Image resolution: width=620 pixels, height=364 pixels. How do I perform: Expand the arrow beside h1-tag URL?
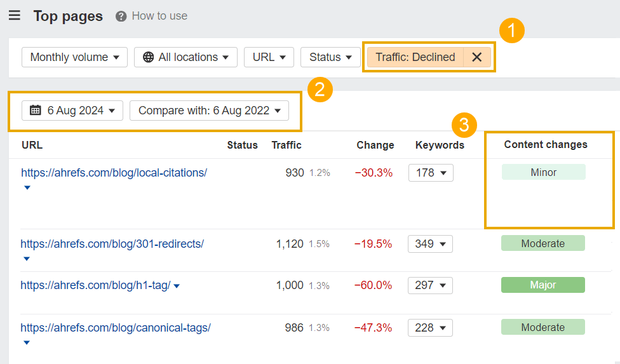click(x=177, y=286)
